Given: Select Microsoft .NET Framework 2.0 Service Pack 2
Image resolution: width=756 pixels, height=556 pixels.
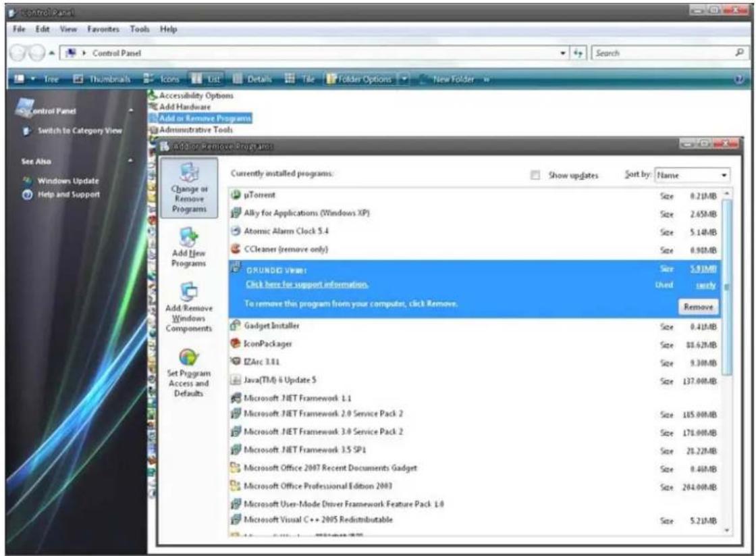Looking at the screenshot, I should pos(475,413).
